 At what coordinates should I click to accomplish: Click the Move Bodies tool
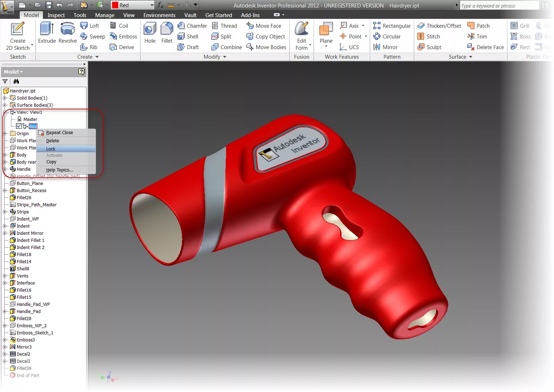click(266, 47)
